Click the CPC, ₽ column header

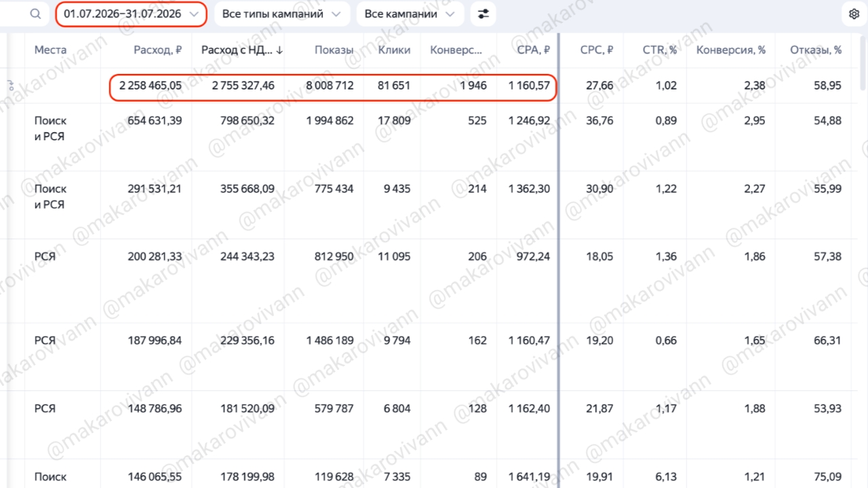[x=597, y=49]
